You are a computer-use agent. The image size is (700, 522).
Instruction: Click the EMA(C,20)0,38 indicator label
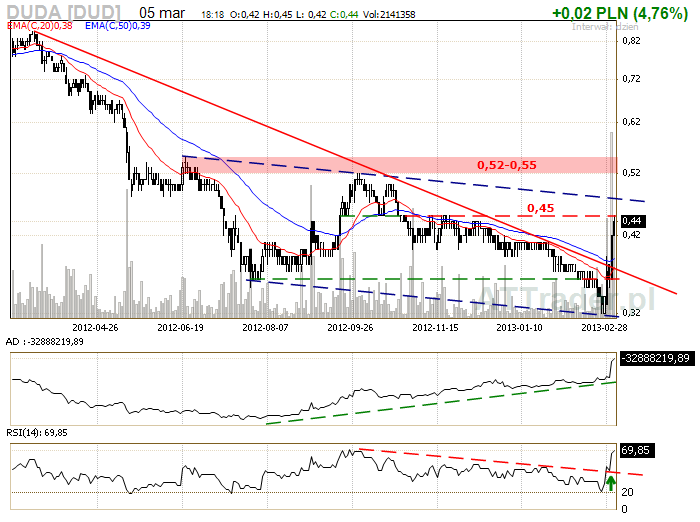tap(40, 26)
